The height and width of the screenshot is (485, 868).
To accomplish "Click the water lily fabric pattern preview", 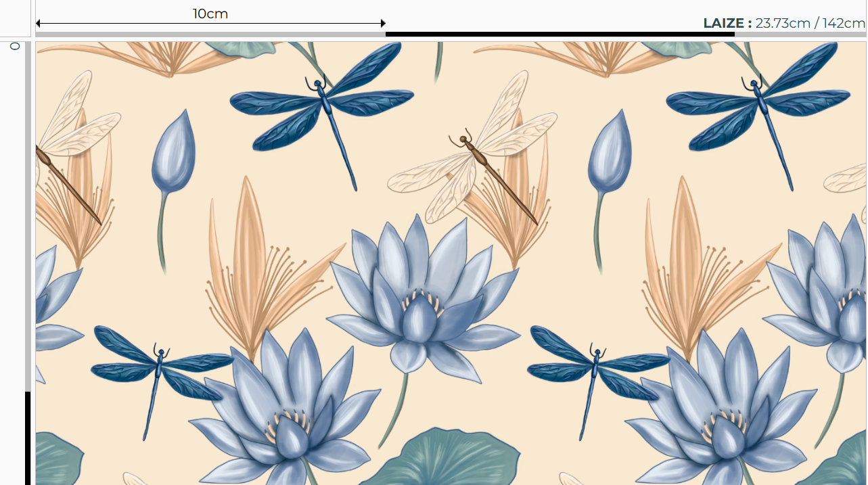I will [x=451, y=263].
